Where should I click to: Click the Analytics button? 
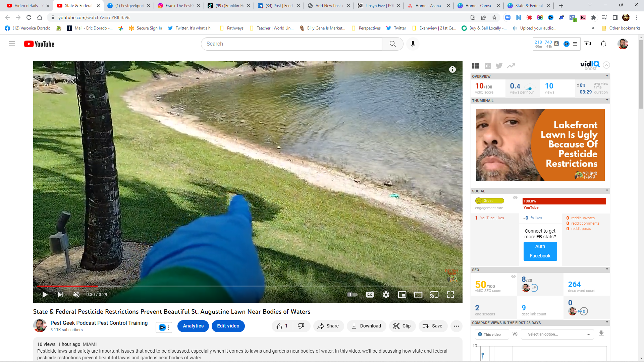click(x=193, y=326)
